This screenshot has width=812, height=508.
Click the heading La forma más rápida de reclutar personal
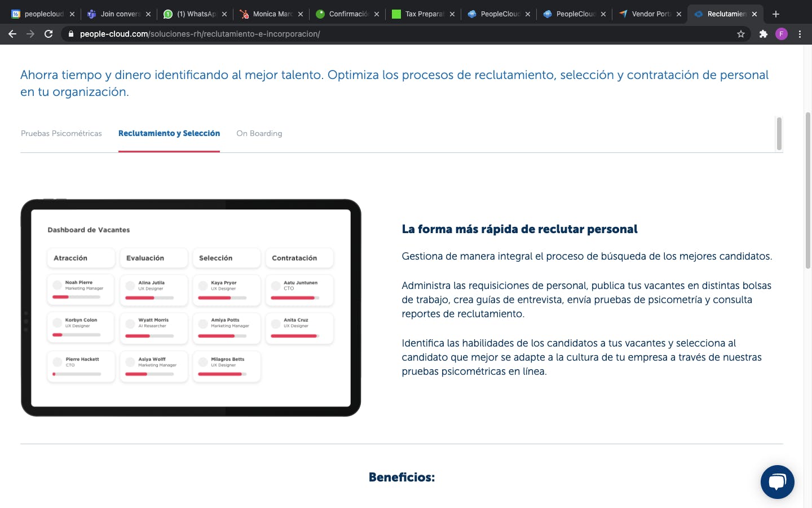point(519,229)
